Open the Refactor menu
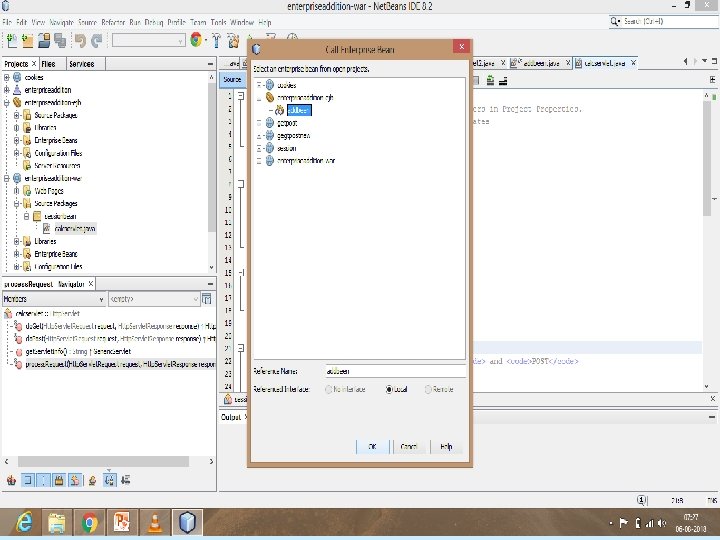Screen dimensions: 720x540 [x=113, y=22]
